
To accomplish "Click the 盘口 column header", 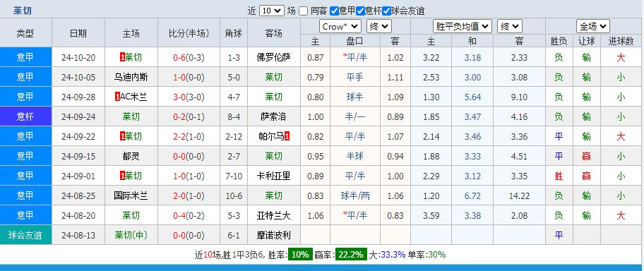I will [355, 41].
